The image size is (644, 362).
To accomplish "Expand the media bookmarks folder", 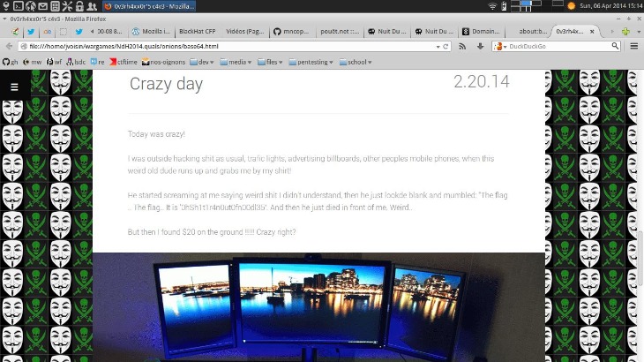I will (236, 62).
